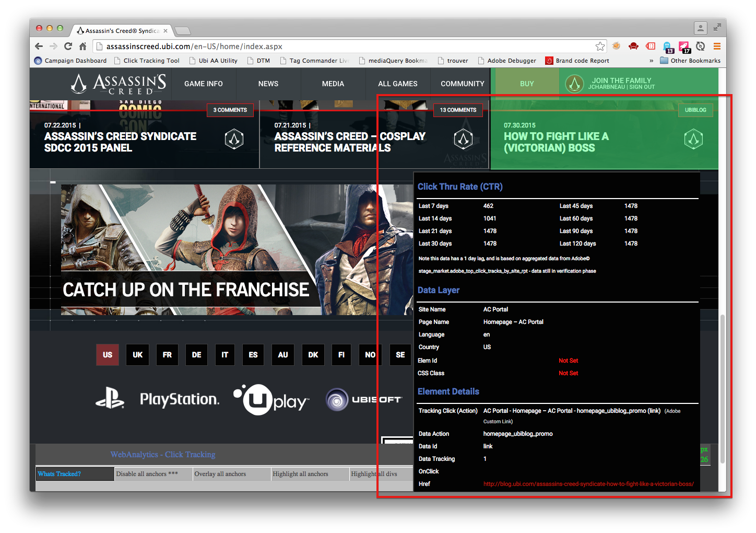Reload the page with the refresh icon
This screenshot has height=533, width=756.
tap(68, 47)
